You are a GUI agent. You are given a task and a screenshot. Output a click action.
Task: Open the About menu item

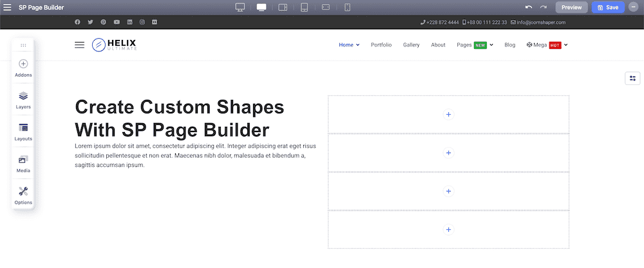tap(438, 45)
